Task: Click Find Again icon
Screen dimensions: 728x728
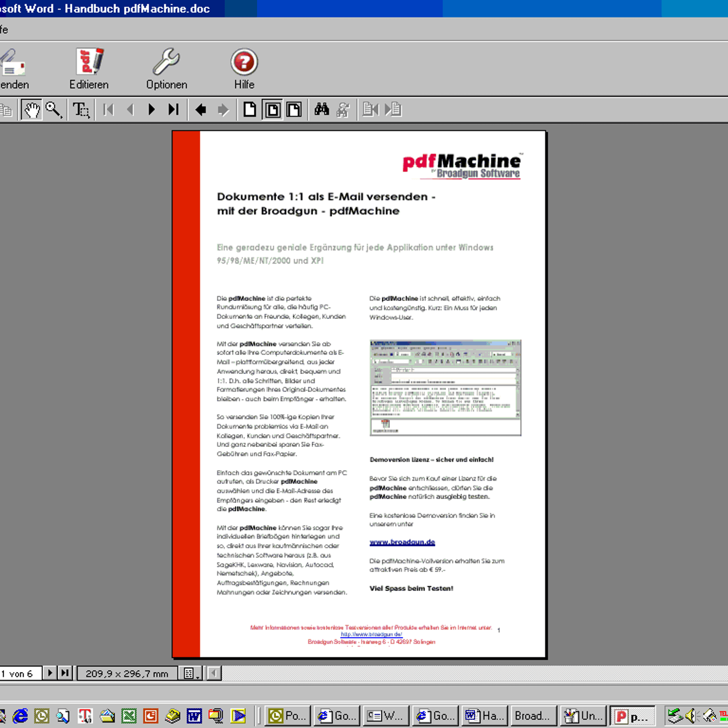Action: point(344,110)
